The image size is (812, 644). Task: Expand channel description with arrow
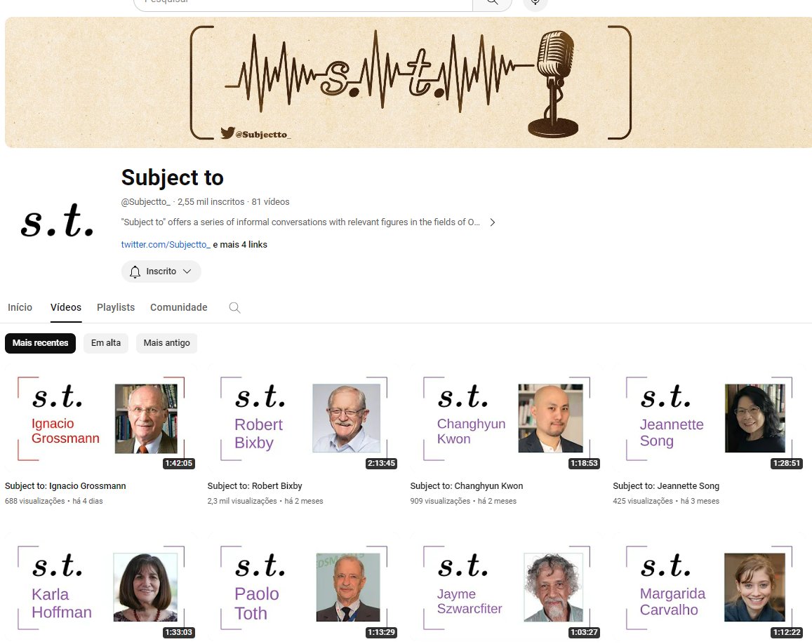click(493, 222)
